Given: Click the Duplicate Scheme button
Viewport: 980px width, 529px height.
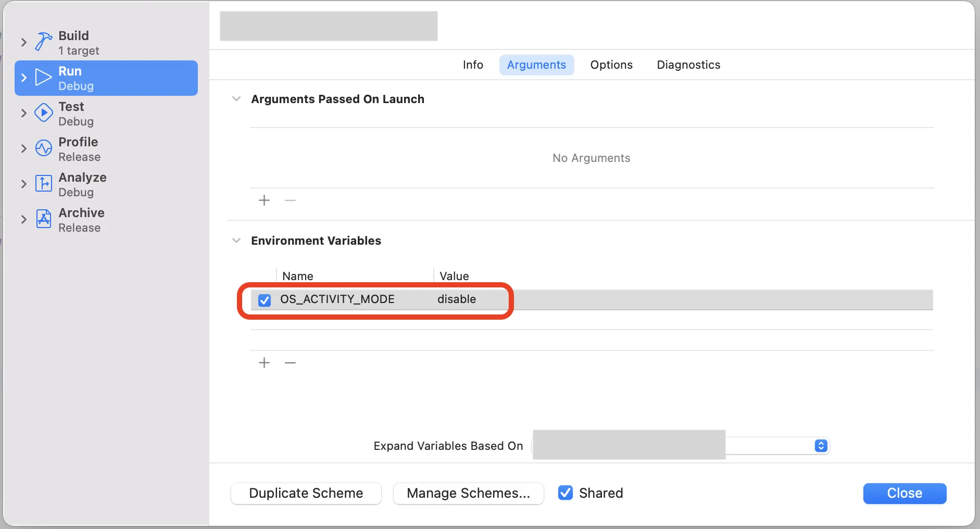Looking at the screenshot, I should point(306,493).
